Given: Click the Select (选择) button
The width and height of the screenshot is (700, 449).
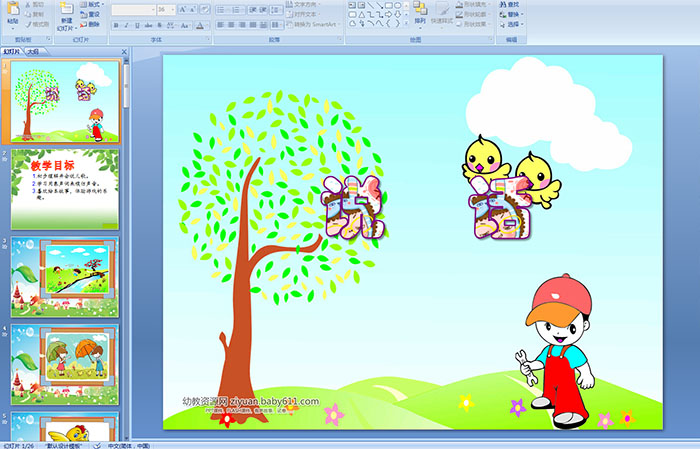Looking at the screenshot, I should 512,24.
